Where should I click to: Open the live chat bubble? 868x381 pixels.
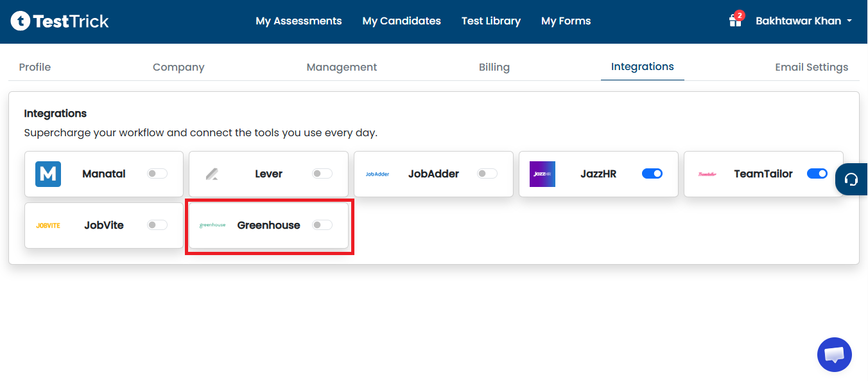(x=834, y=355)
